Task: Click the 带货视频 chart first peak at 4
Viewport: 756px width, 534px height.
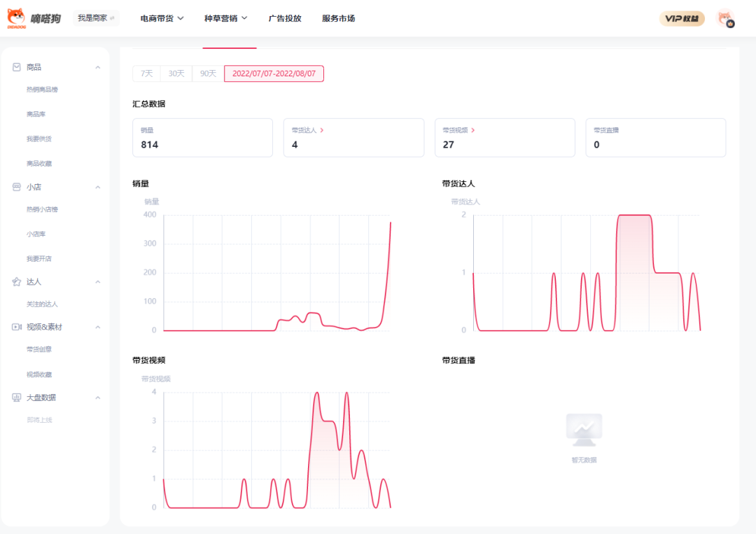Action: tap(317, 394)
